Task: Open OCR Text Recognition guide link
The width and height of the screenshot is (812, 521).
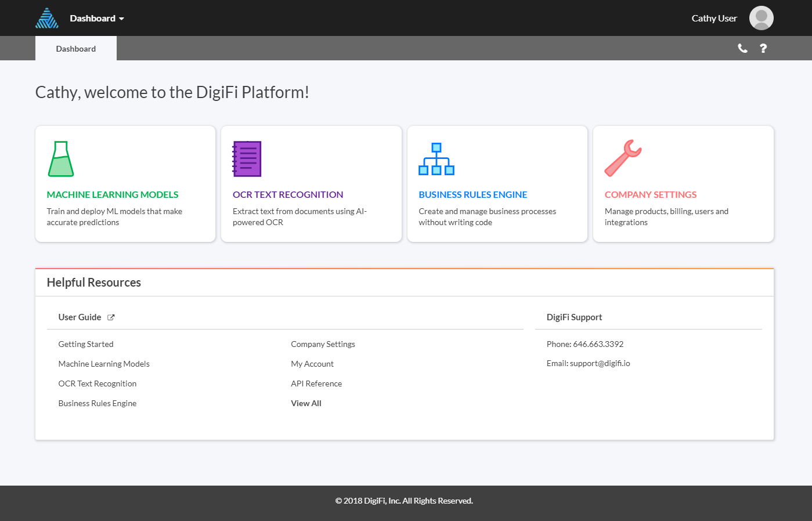Action: tap(98, 383)
